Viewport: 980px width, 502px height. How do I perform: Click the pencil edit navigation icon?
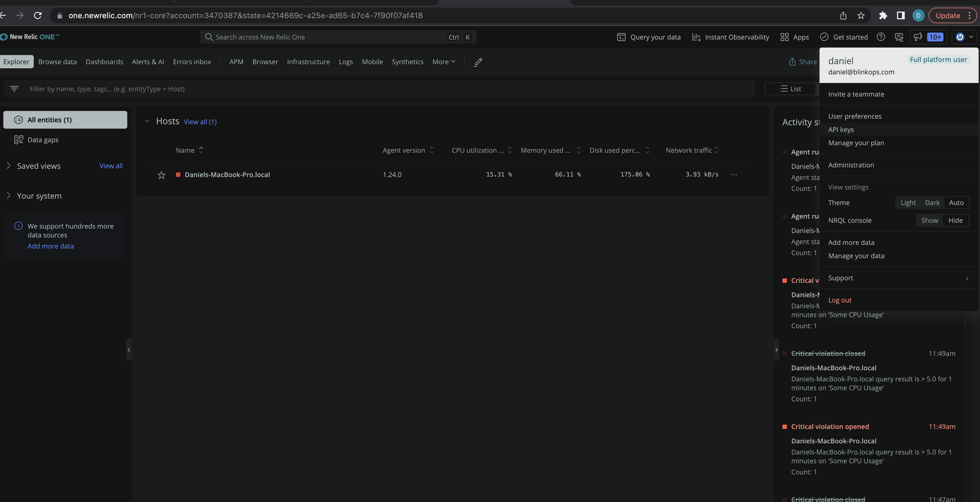point(478,62)
